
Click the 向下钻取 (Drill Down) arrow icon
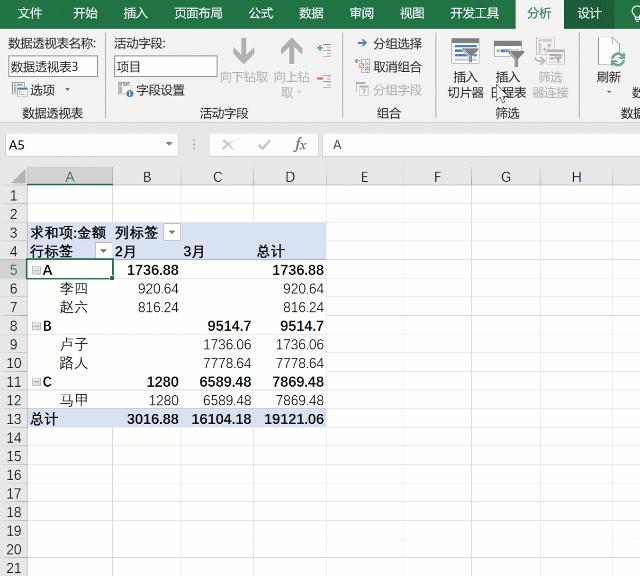pyautogui.click(x=244, y=51)
